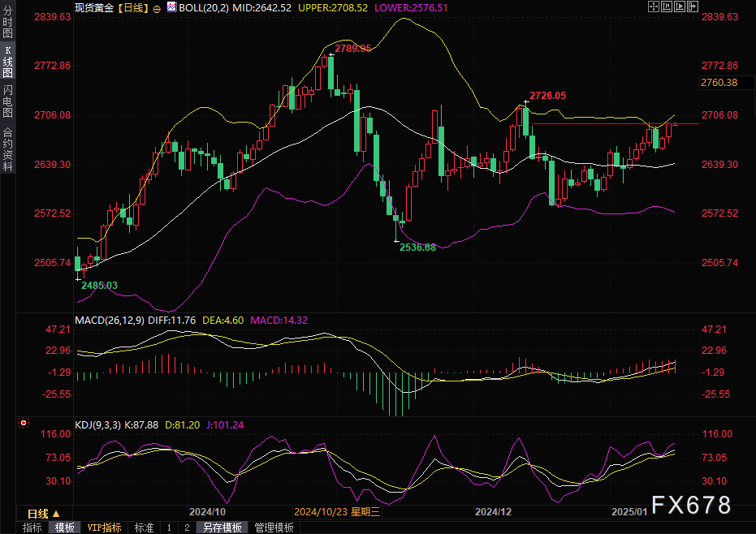Click the third chart toolbar icon at top right

point(680,6)
